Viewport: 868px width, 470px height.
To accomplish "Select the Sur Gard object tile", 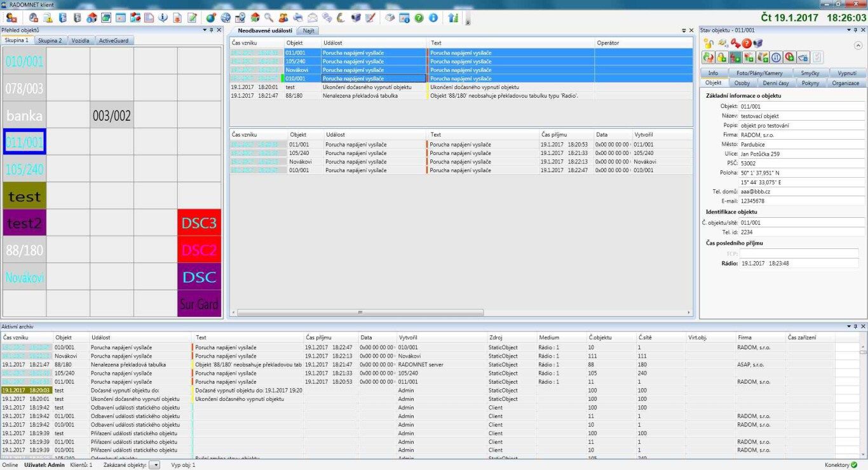I will point(199,304).
